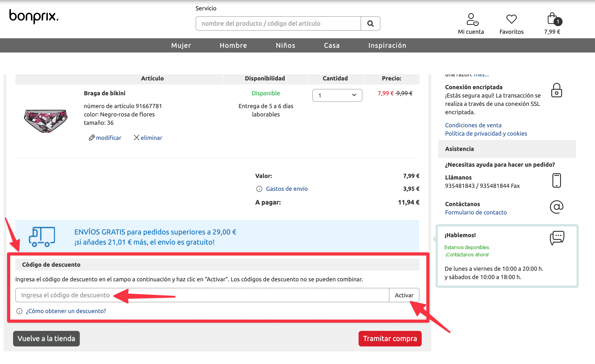Screen dimensions: 595x364
Task: Click the @ contact icon
Action: point(556,207)
